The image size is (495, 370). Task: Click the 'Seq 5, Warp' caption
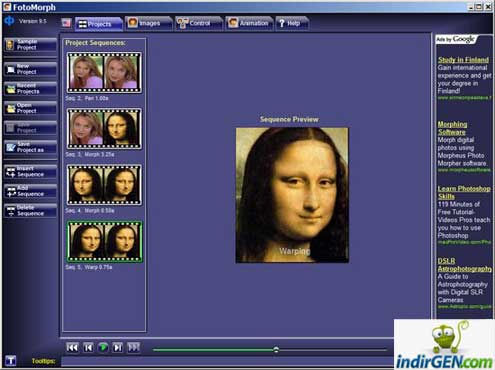(x=89, y=267)
